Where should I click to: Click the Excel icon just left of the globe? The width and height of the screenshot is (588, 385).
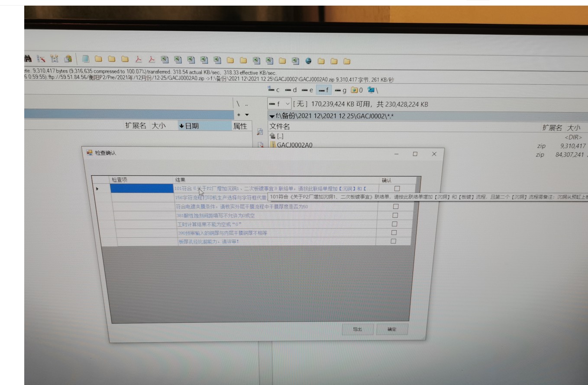point(295,61)
